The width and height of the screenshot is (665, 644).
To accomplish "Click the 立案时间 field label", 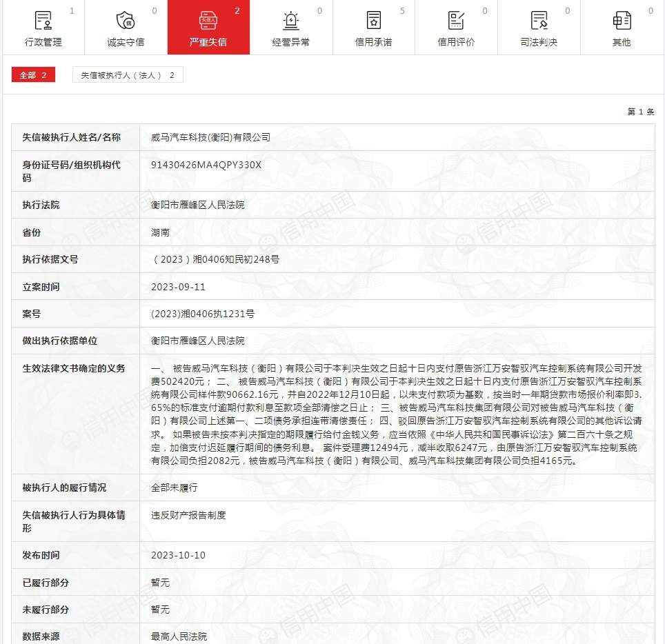I will point(41,287).
